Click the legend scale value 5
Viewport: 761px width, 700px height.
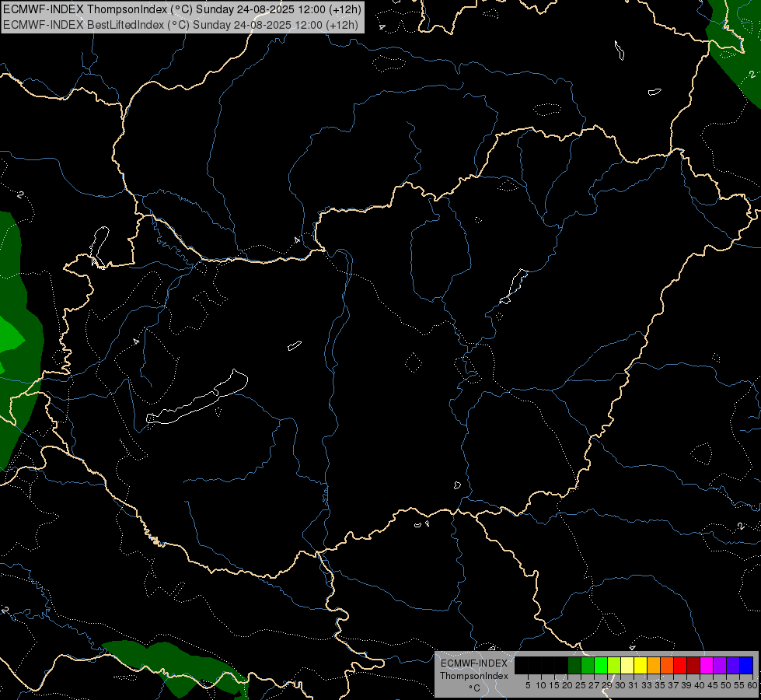(528, 685)
